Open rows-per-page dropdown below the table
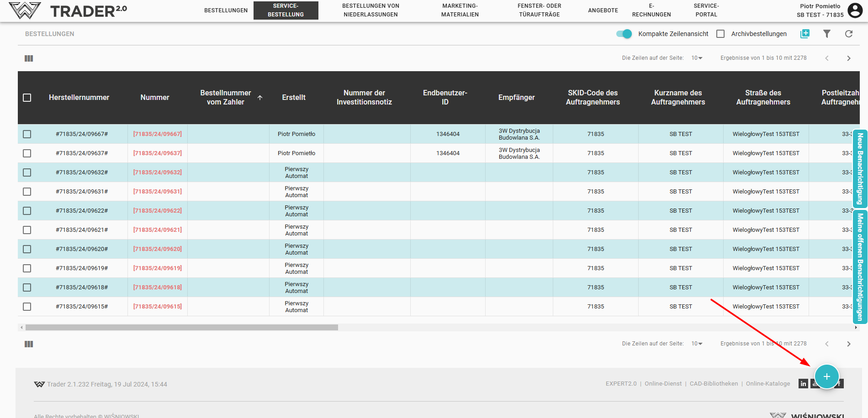868x418 pixels. pos(697,344)
